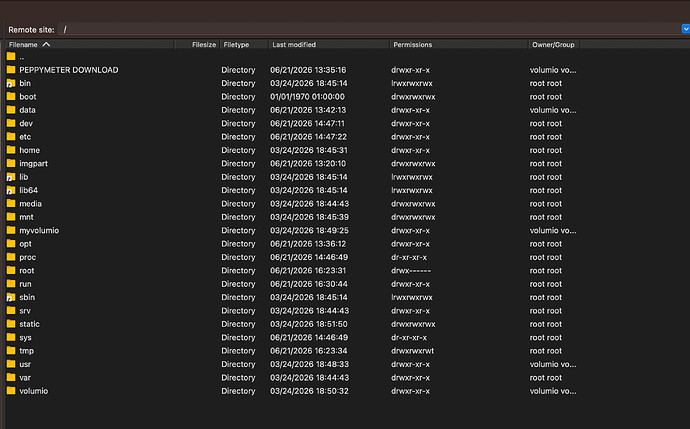Select the tmp folder icon
Image resolution: width=690 pixels, height=429 pixels.
tap(11, 351)
